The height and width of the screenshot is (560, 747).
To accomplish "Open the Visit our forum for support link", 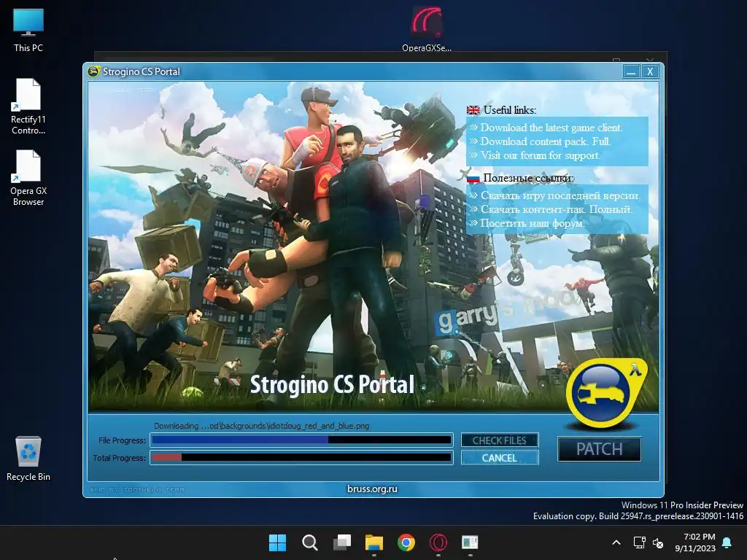I will [x=541, y=155].
